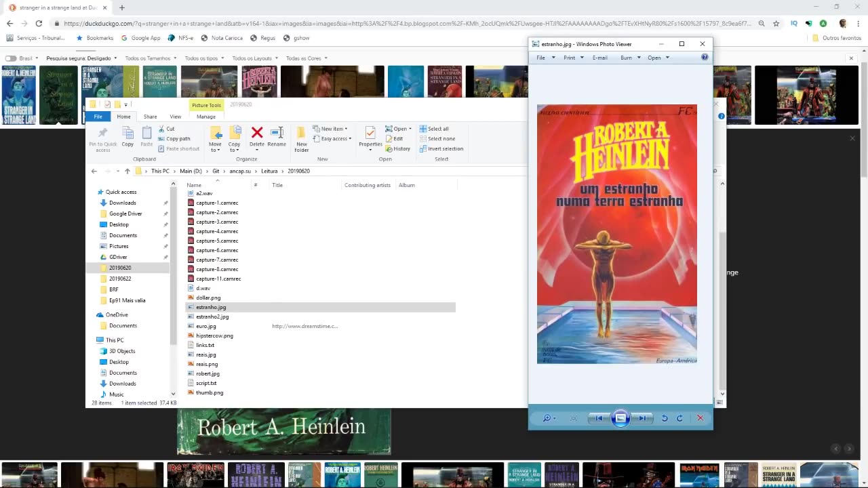Open the Explorer ribbon's Open dropdown
868x488 pixels.
click(399, 129)
